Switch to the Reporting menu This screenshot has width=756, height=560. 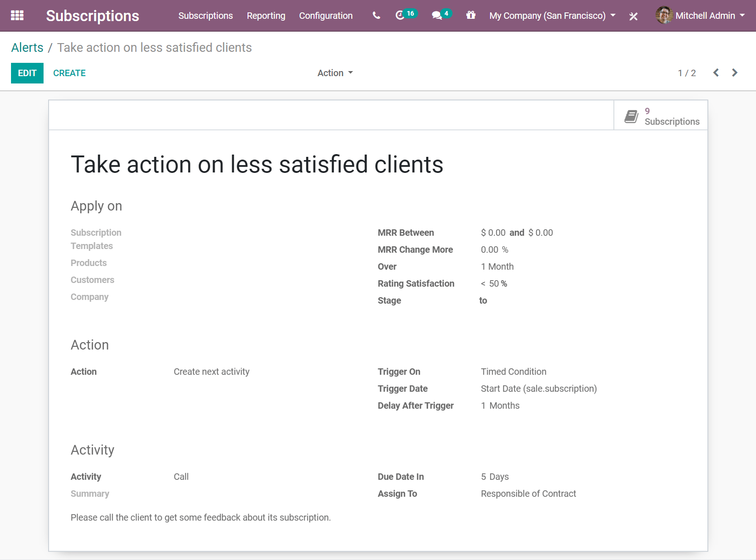[x=266, y=15]
